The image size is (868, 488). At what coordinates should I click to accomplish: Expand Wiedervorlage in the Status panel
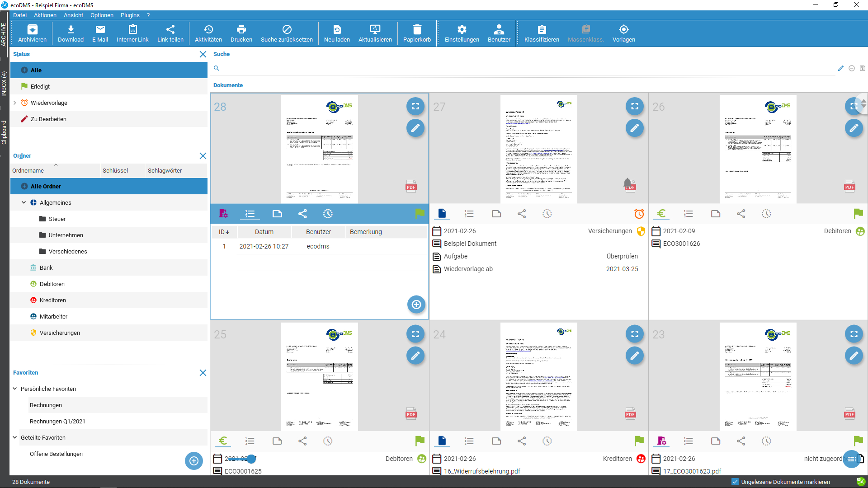(15, 103)
